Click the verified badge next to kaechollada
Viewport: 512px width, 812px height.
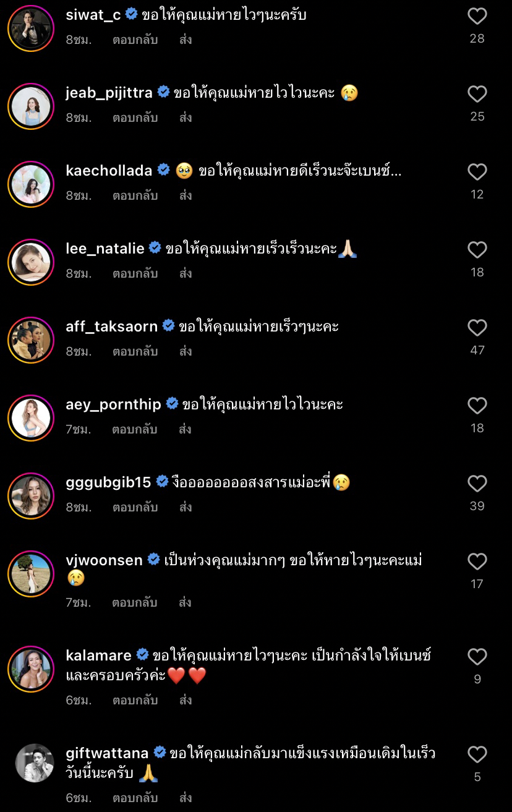(163, 170)
